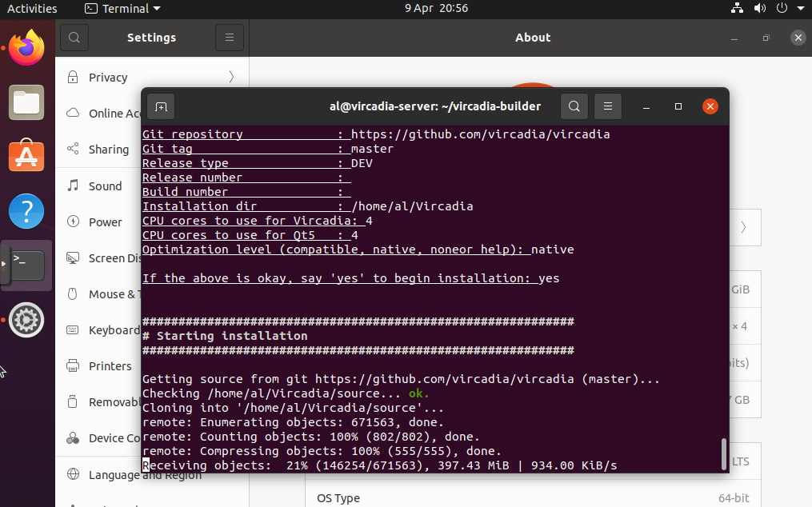Click the 'Receiving objects' progress line

click(x=379, y=465)
